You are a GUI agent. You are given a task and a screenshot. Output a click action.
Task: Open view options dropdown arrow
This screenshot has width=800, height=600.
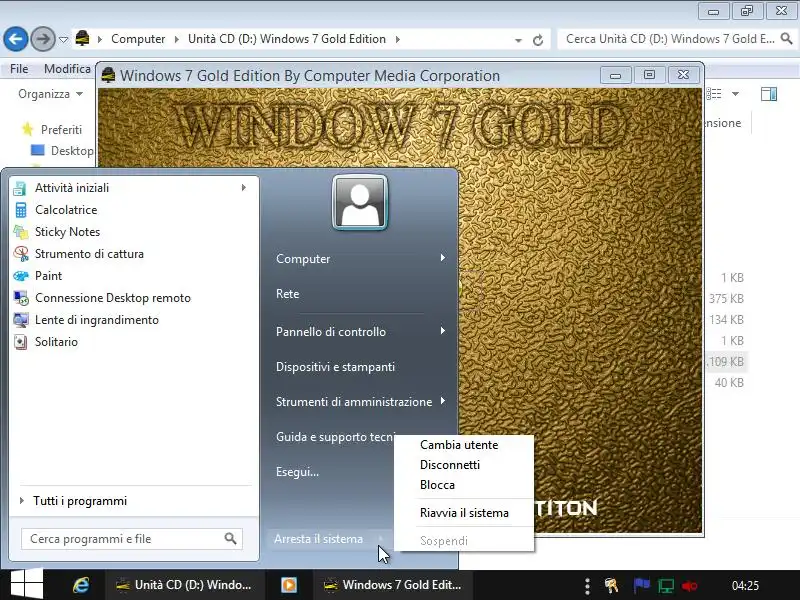pyautogui.click(x=735, y=94)
